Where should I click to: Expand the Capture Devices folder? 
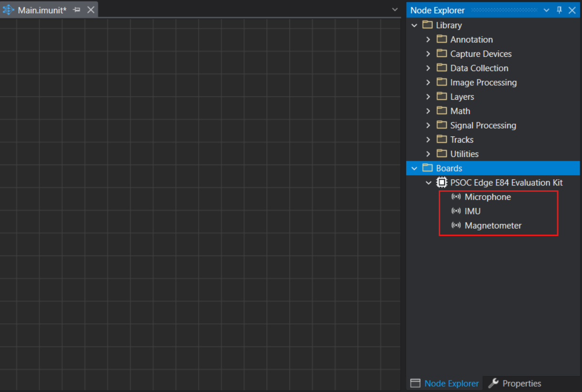(x=428, y=54)
